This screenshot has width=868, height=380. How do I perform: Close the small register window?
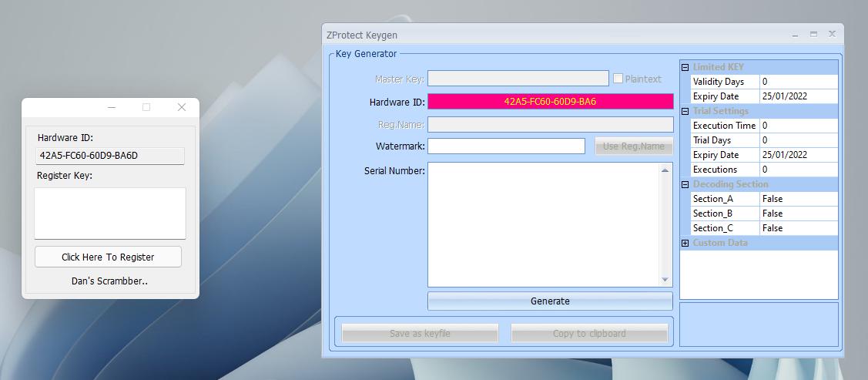click(x=181, y=107)
